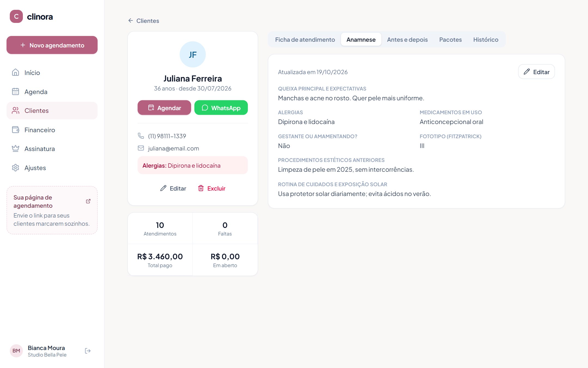Switch to Ficha de atendimento tab

305,40
